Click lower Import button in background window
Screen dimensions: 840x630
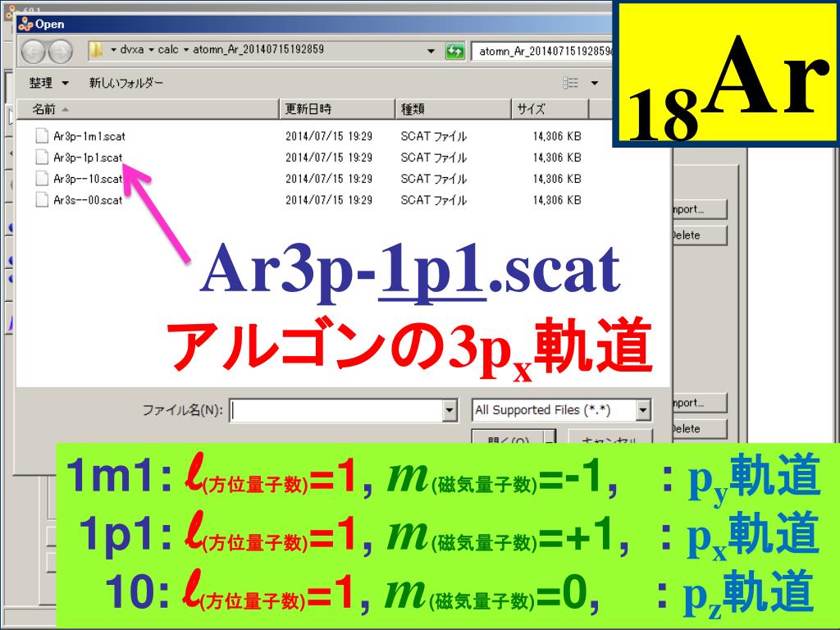(699, 403)
